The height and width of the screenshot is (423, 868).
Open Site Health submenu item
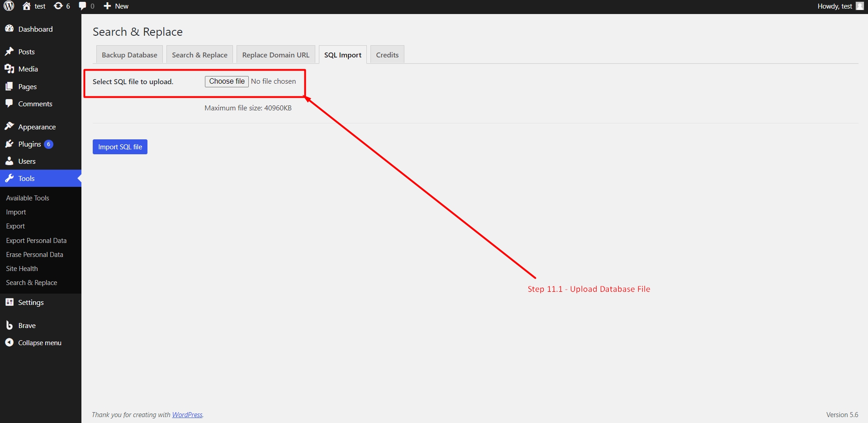click(22, 268)
